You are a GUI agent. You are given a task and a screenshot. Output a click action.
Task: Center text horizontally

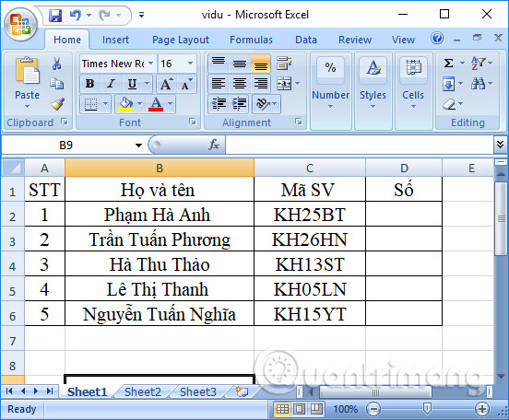[x=240, y=84]
